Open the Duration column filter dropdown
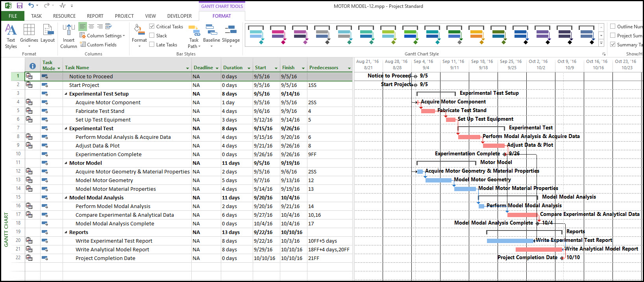This screenshot has height=282, width=644. (249, 68)
